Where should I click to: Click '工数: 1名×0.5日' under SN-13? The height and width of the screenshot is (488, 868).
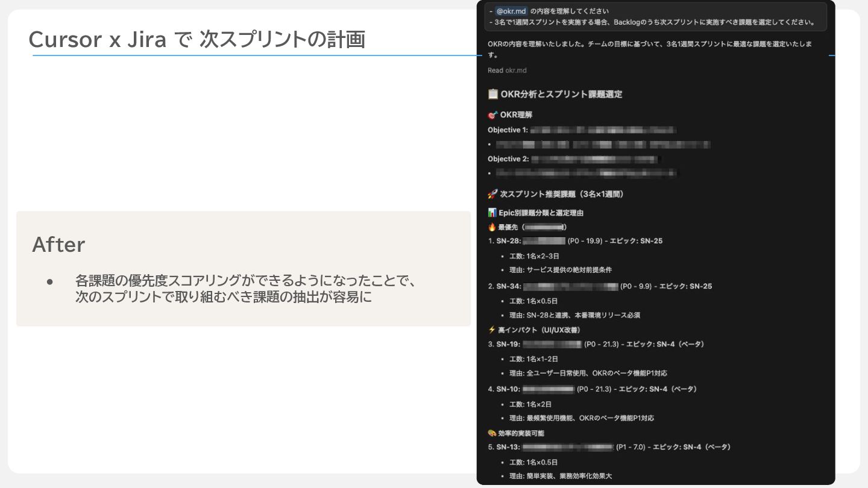click(x=533, y=462)
